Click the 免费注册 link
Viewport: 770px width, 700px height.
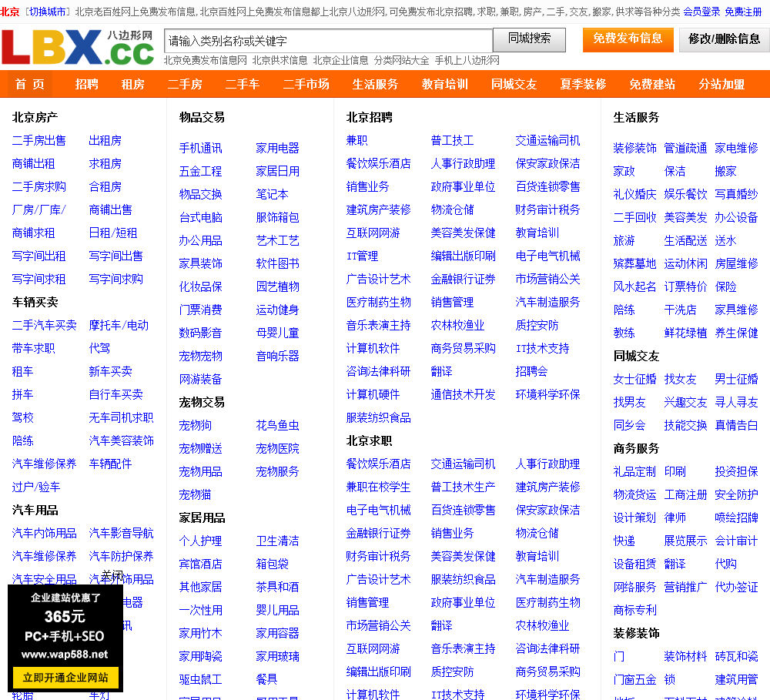tap(743, 12)
